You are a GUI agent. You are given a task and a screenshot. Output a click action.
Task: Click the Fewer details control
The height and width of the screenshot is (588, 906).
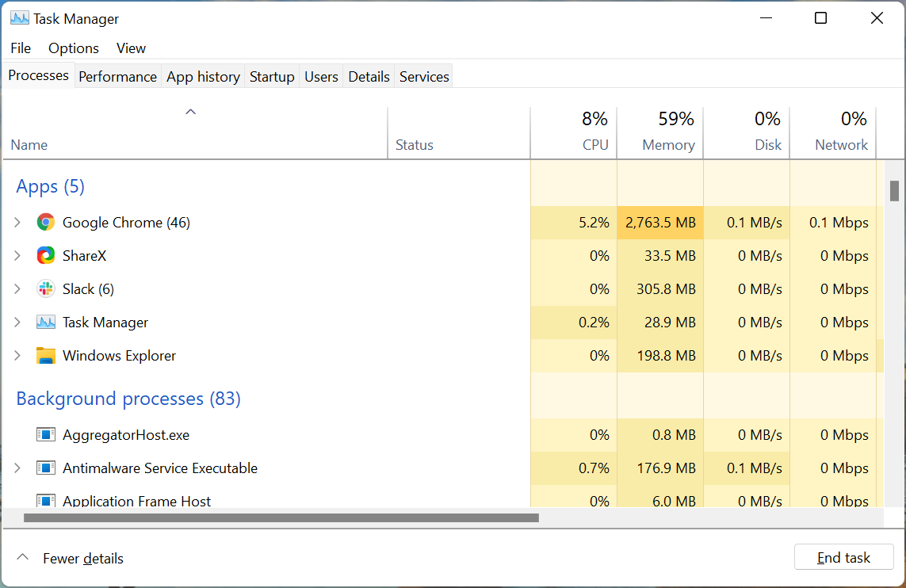tap(83, 558)
